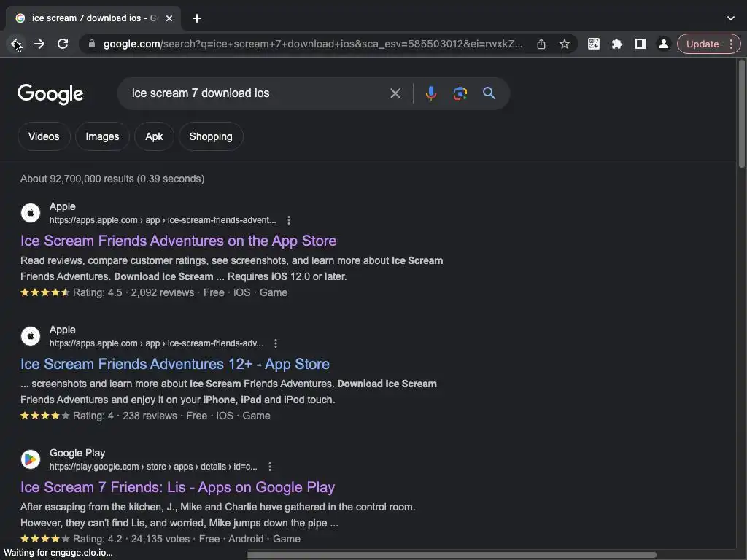747x560 pixels.
Task: Search by image with Google Lens icon
Action: tap(460, 93)
